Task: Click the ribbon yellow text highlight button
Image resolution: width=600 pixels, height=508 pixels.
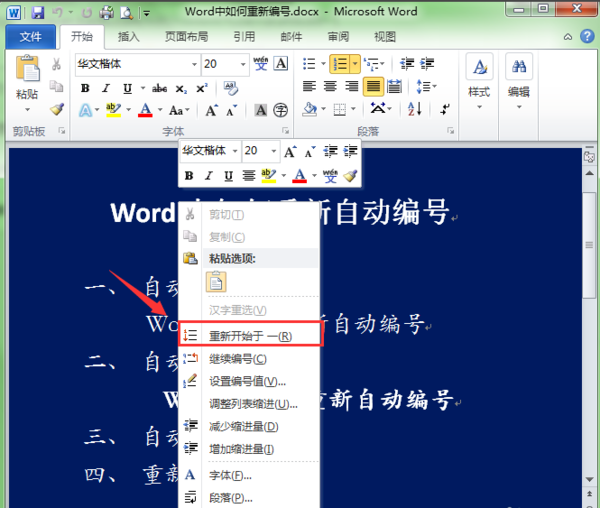Action: [113, 110]
